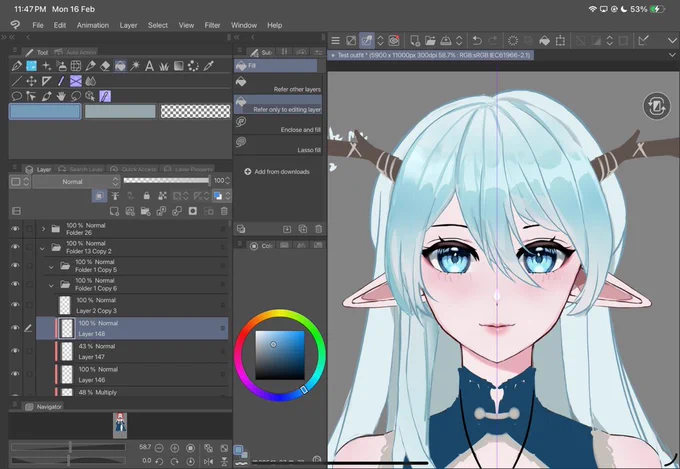Switch to the Quick Access tab
Viewport: 680px width, 469px height.
[x=133, y=169]
